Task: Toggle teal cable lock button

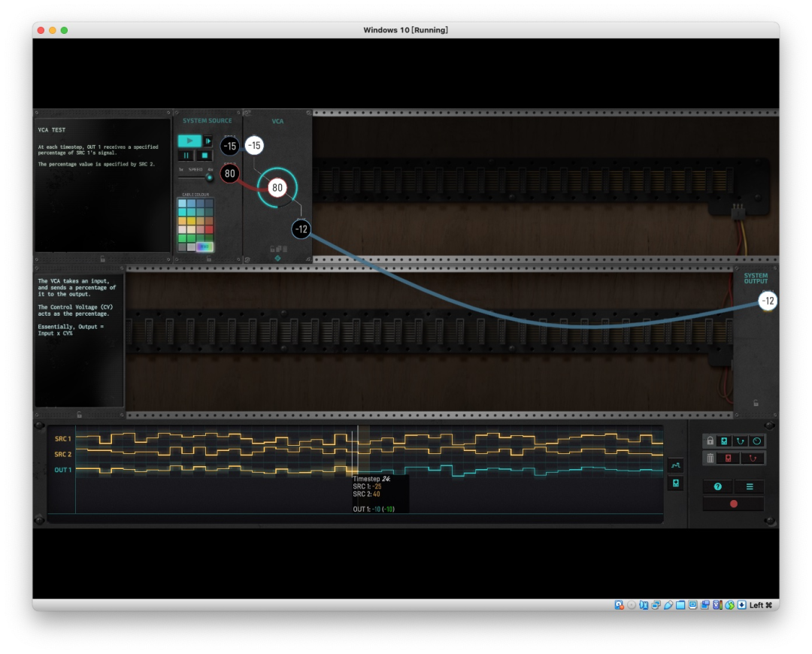Action: [x=741, y=441]
